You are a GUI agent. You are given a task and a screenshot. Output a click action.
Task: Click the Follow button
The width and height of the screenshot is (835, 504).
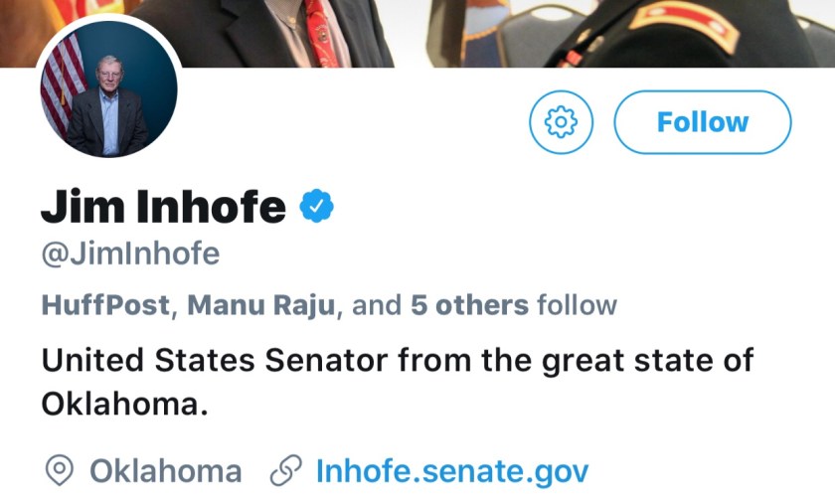703,122
